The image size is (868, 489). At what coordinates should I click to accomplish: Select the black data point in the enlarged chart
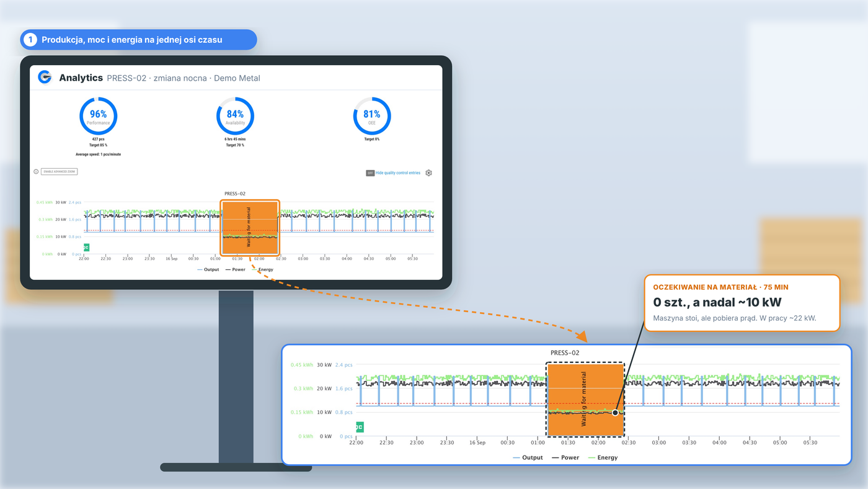[615, 413]
